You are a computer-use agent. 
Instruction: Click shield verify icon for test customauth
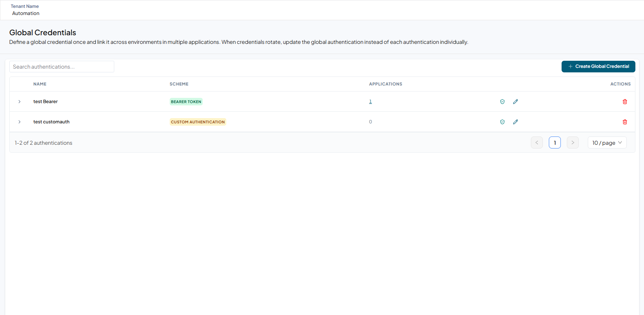pos(502,122)
